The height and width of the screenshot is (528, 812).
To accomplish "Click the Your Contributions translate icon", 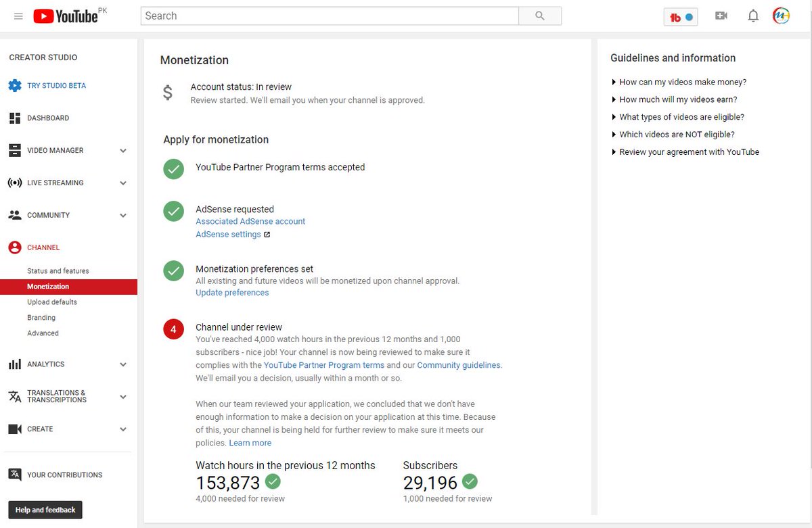I will coord(15,475).
